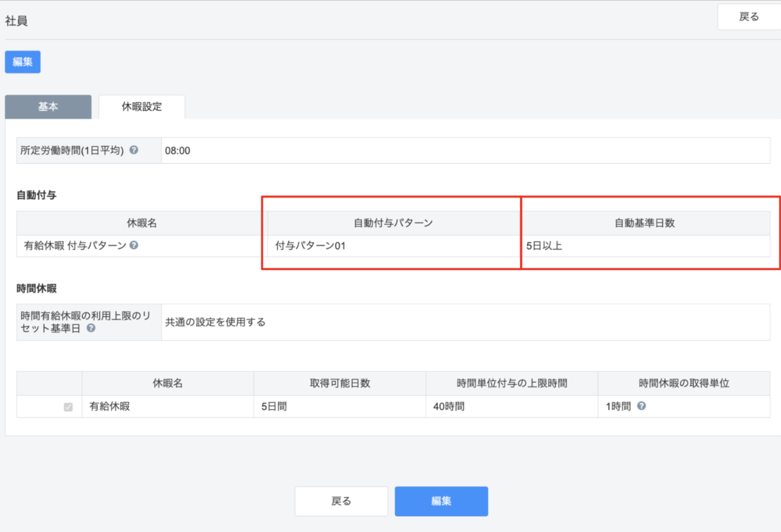781x532 pixels.
Task: Click the large blue 編集 button at bottom
Action: (x=442, y=501)
